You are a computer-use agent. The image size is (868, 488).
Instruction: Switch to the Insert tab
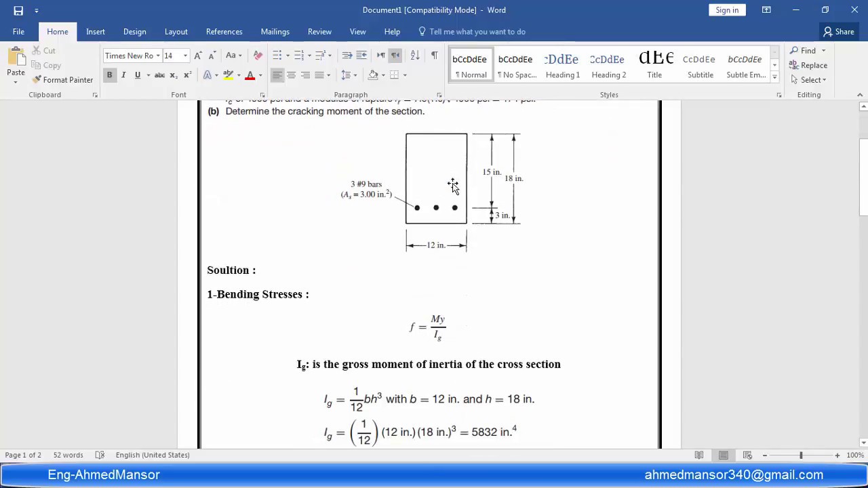tap(96, 32)
